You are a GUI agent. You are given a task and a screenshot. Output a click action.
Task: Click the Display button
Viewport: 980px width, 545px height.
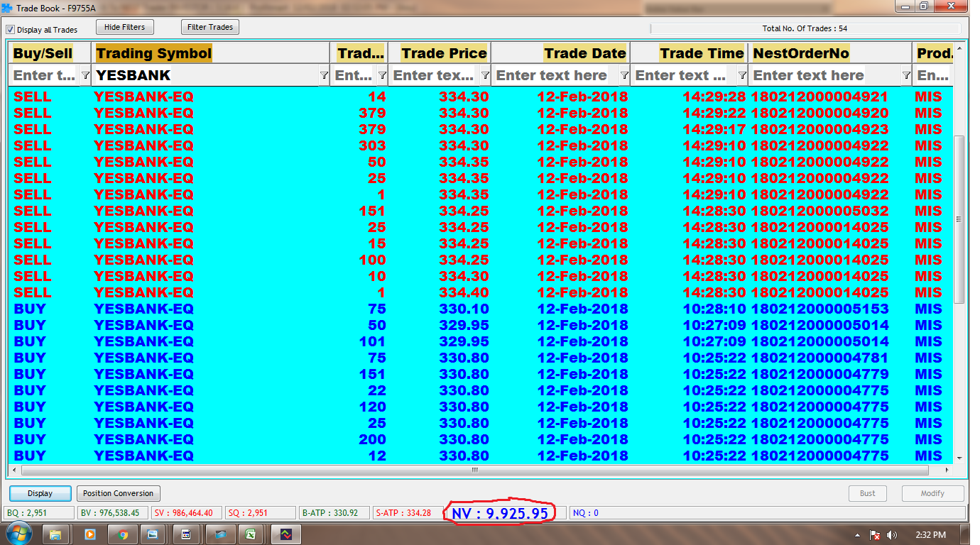click(40, 493)
